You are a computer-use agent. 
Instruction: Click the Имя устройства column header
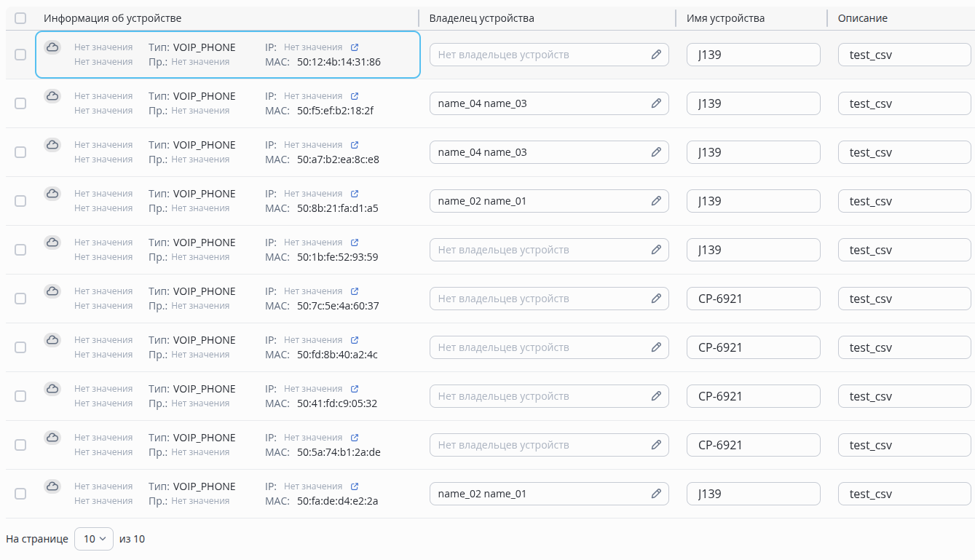[x=725, y=18]
